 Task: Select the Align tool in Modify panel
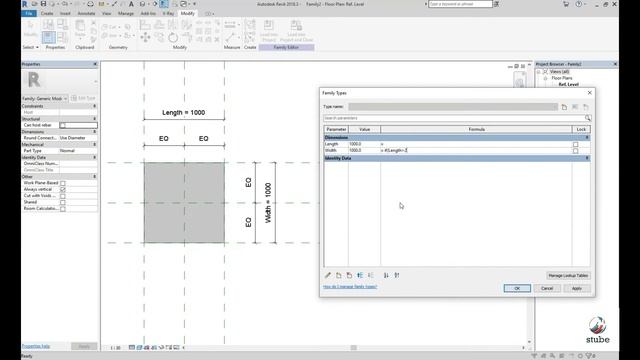(x=145, y=25)
